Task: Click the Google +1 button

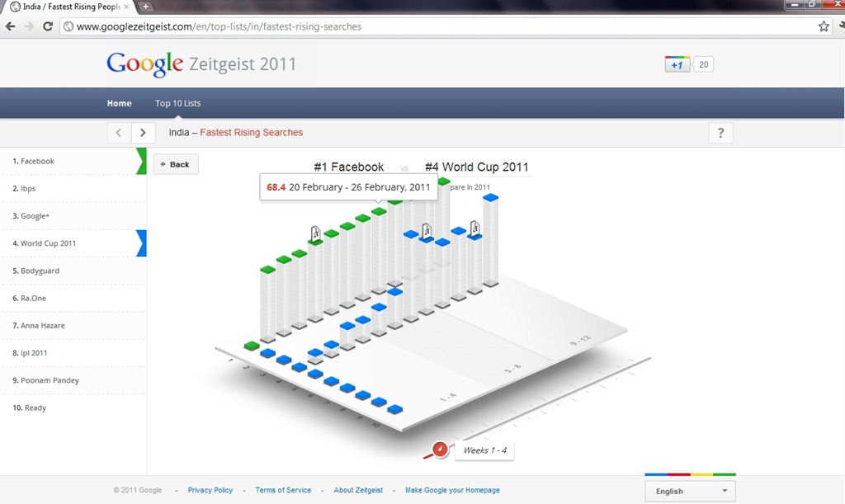Action: pyautogui.click(x=677, y=64)
